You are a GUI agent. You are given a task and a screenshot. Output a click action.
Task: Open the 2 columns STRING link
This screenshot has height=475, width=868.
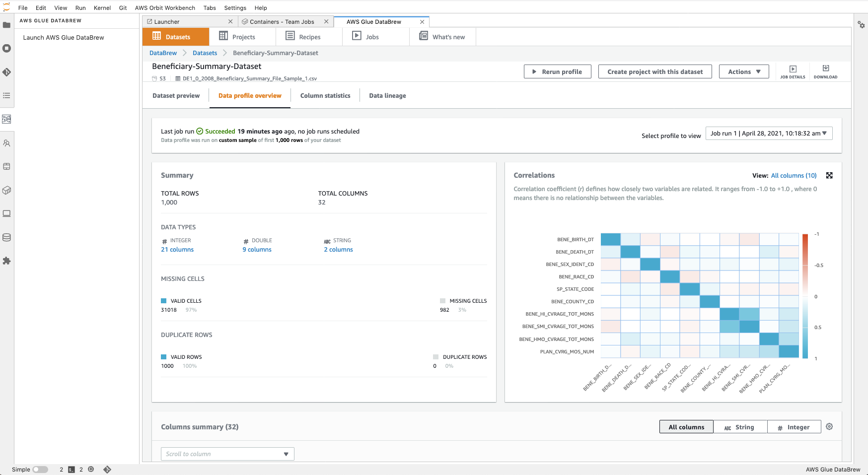click(x=338, y=250)
